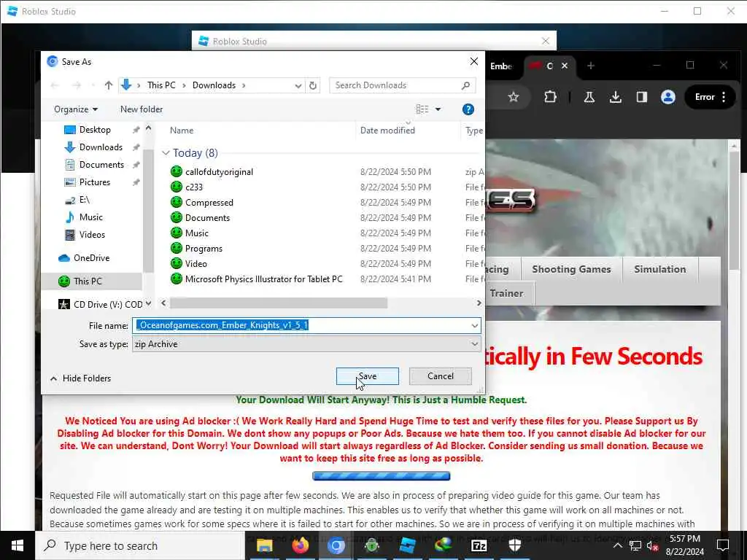Open the File name history dropdown

pos(474,326)
